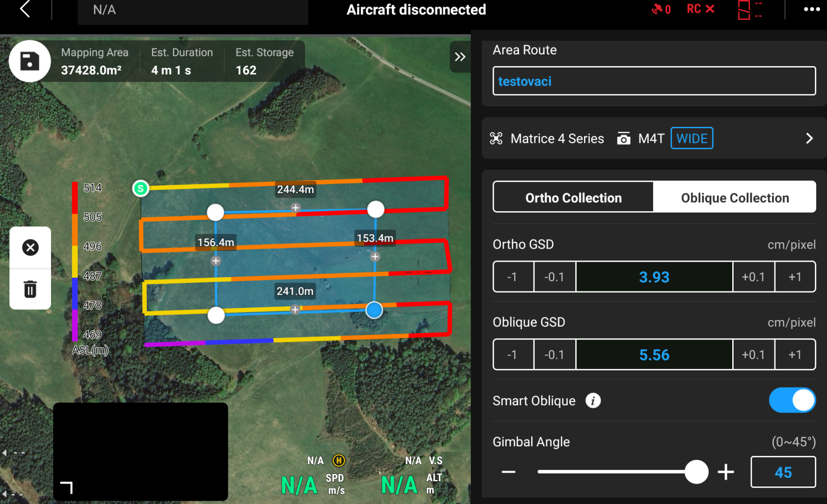Collapse the settings panel with double chevron
827x504 pixels.
tap(460, 57)
